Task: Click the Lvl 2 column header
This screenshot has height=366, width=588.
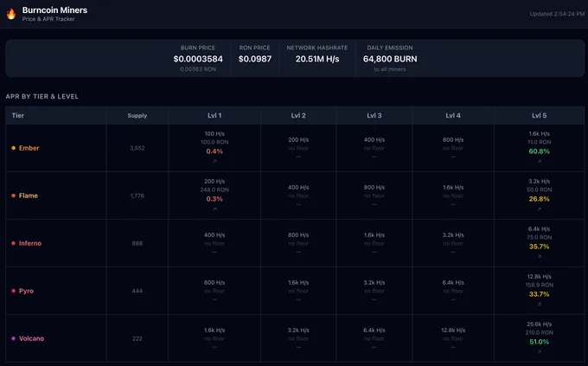Action: click(x=298, y=116)
